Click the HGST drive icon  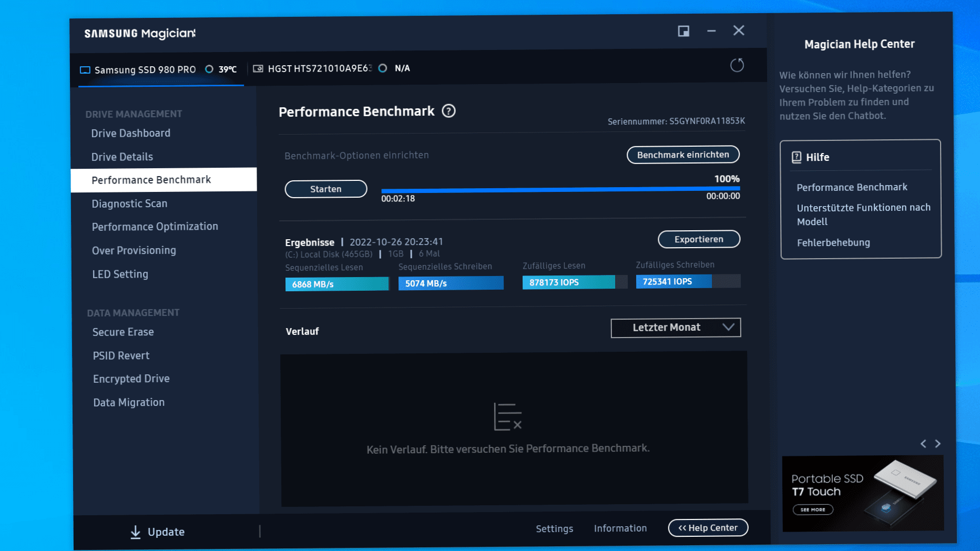258,68
